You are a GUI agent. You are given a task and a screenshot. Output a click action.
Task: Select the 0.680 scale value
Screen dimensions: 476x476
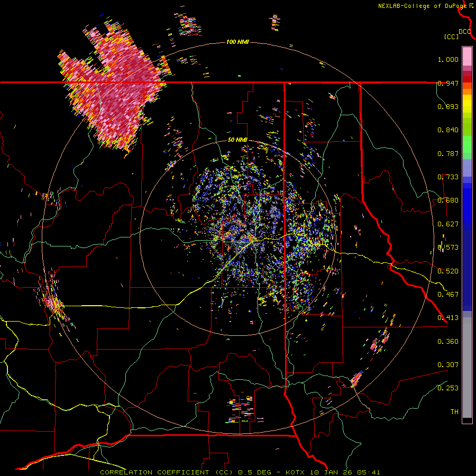pyautogui.click(x=448, y=200)
